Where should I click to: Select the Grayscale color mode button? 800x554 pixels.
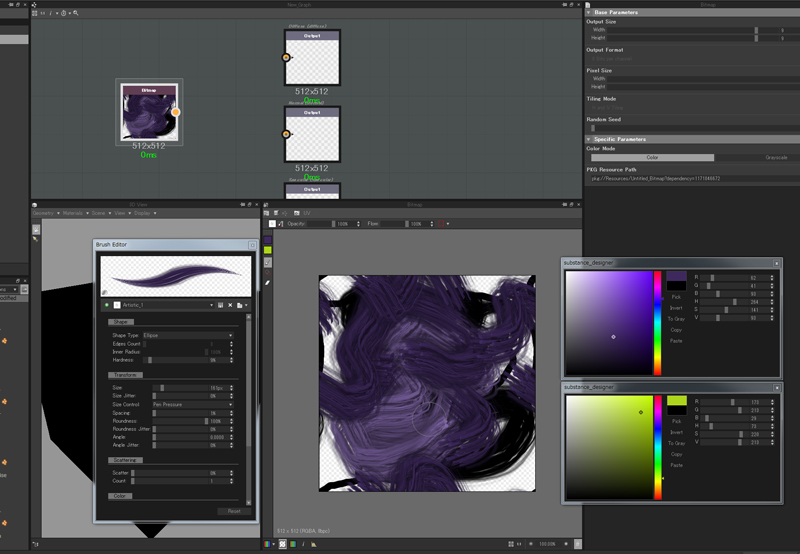(776, 158)
